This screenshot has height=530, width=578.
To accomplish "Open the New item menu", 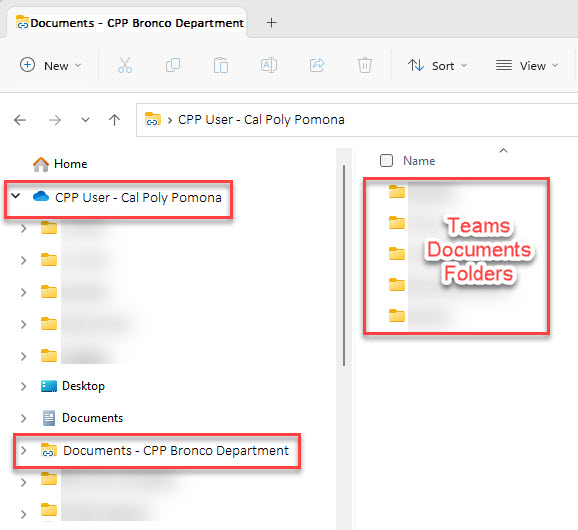I will [x=50, y=66].
